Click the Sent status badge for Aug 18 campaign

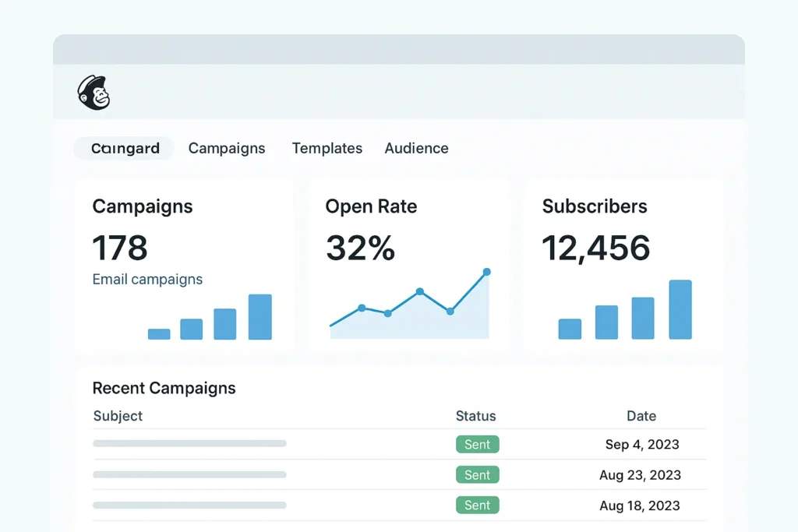(x=478, y=505)
